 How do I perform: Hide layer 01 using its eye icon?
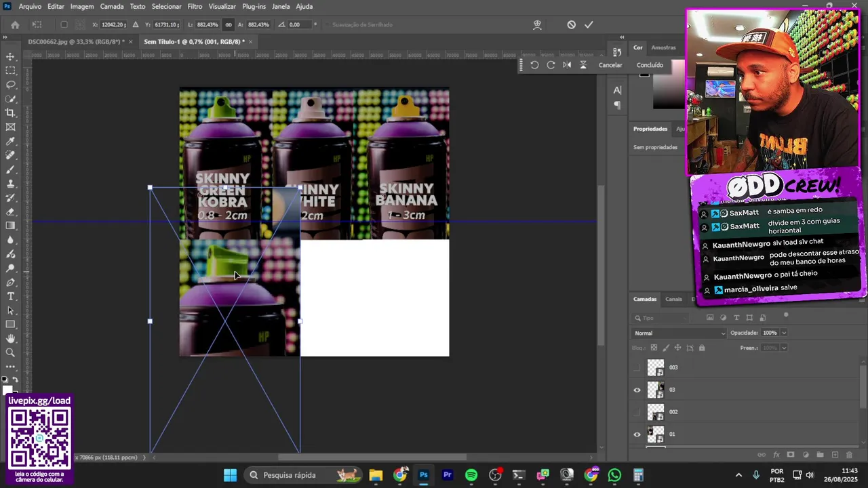pyautogui.click(x=637, y=434)
